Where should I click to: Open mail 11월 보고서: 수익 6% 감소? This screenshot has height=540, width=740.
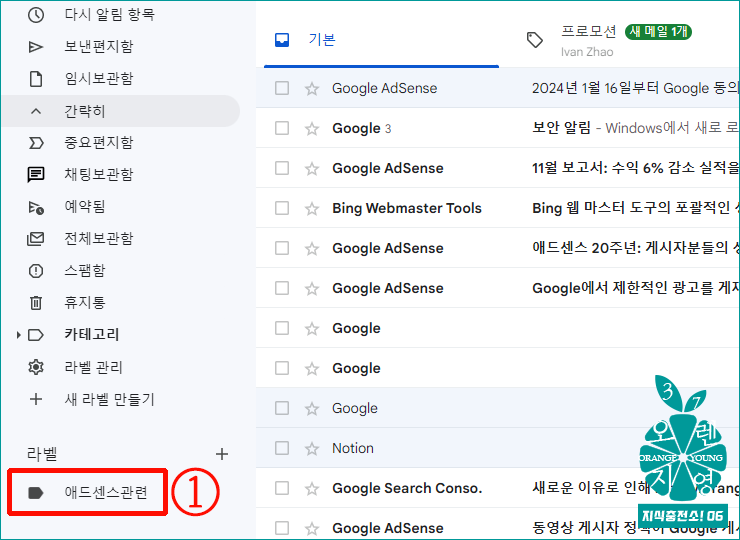point(635,168)
